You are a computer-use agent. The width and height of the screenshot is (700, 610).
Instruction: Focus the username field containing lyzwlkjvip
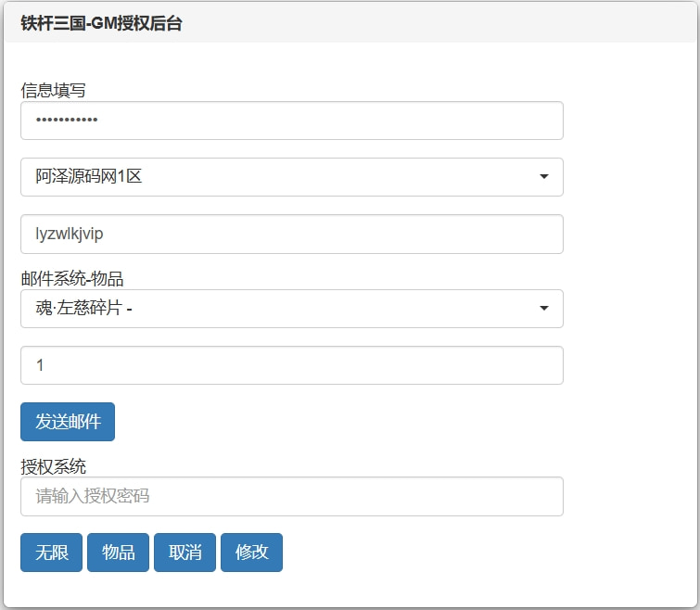click(x=291, y=234)
